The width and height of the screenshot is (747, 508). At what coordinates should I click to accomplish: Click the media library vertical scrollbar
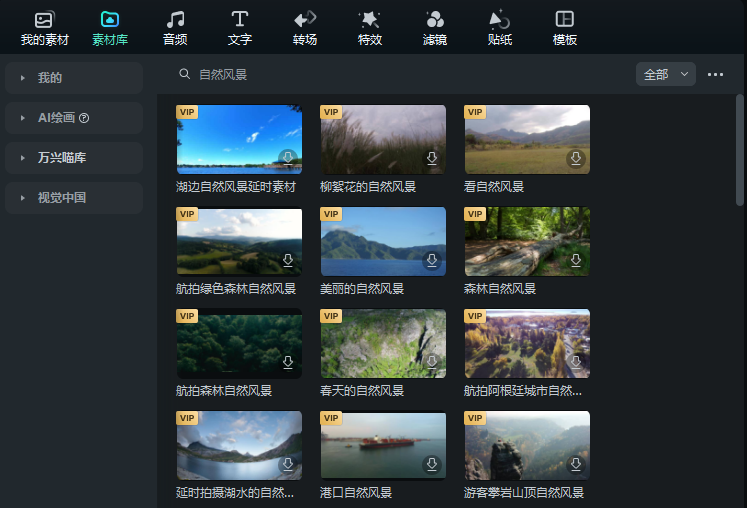click(x=739, y=150)
